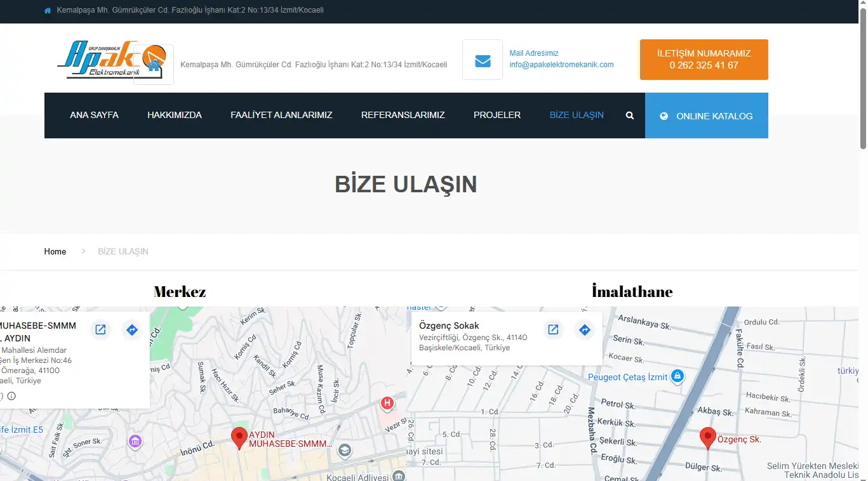Click the Peugeot Çetaş İzmit map label
Image resolution: width=868 pixels, height=481 pixels.
pyautogui.click(x=627, y=377)
